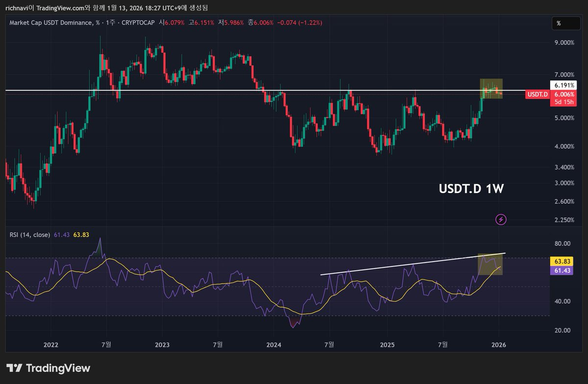Viewport: 588px width, 384px height.
Task: Select the yellow highlight rectangle in RSI pane
Action: pos(490,264)
